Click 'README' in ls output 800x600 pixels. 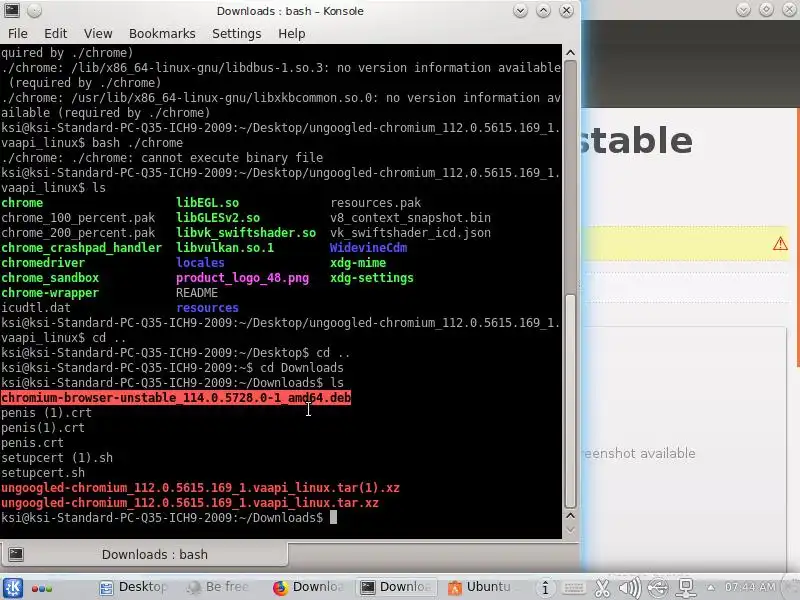click(x=197, y=293)
